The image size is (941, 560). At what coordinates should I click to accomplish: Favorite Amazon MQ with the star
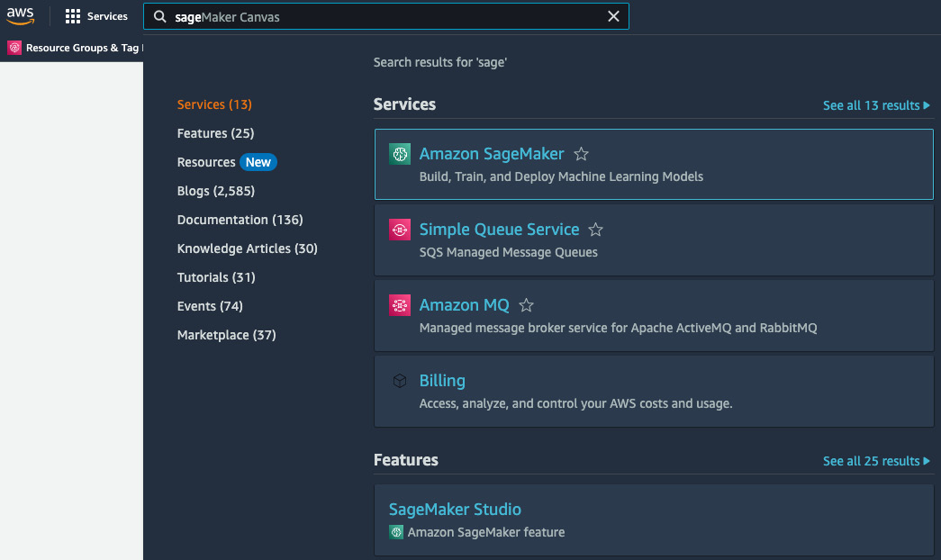pyautogui.click(x=526, y=305)
